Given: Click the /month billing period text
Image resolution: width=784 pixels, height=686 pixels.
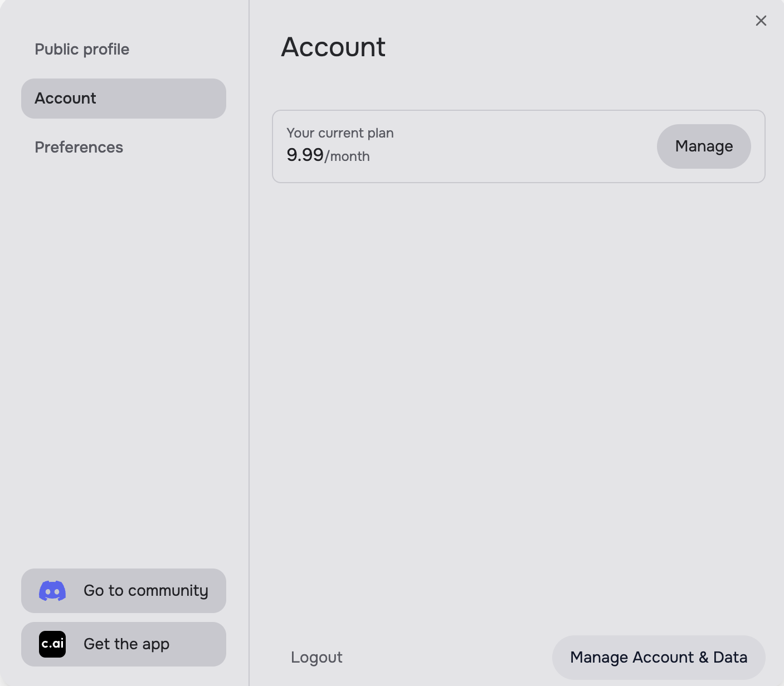Looking at the screenshot, I should 347,156.
